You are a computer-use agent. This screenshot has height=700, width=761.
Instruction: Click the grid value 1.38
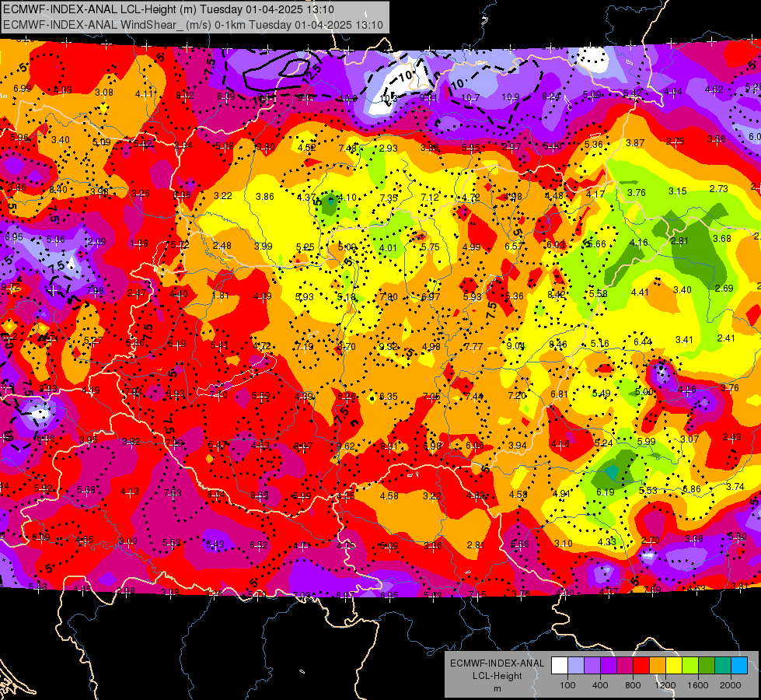click(139, 243)
